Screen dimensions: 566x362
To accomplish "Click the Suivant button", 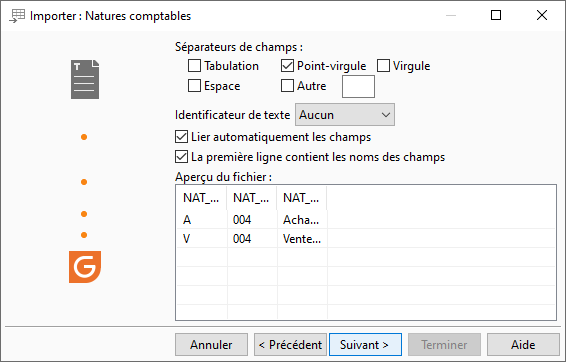I will pos(365,345).
